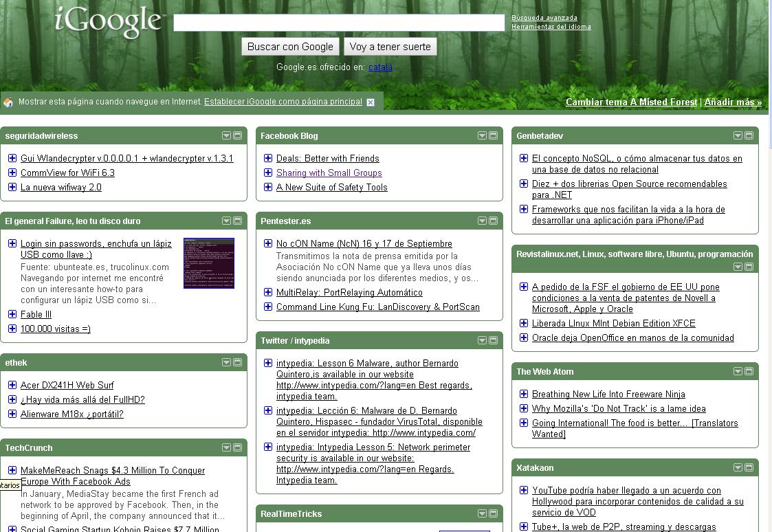Open 'Búsqueda avanzada' link

tap(544, 18)
